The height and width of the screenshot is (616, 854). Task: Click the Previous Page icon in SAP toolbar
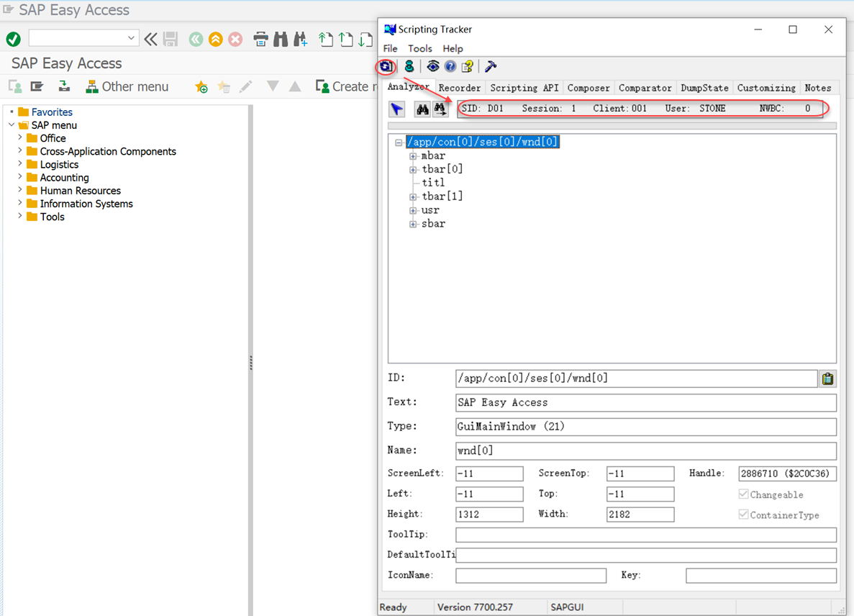(x=346, y=39)
